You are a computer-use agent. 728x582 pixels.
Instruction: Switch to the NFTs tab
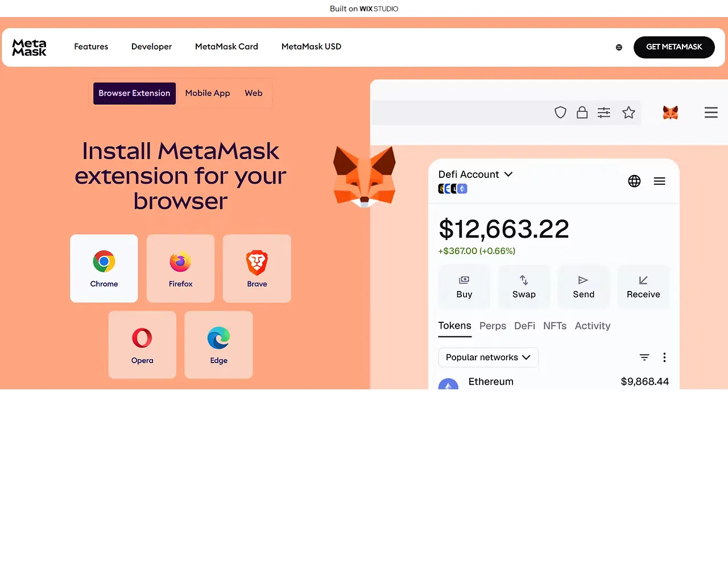[555, 326]
